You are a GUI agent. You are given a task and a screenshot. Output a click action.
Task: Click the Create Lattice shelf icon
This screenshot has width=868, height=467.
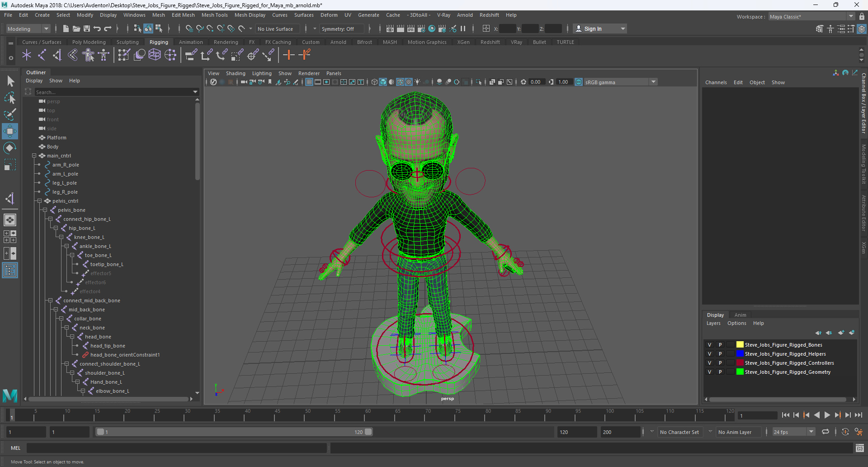tap(155, 55)
